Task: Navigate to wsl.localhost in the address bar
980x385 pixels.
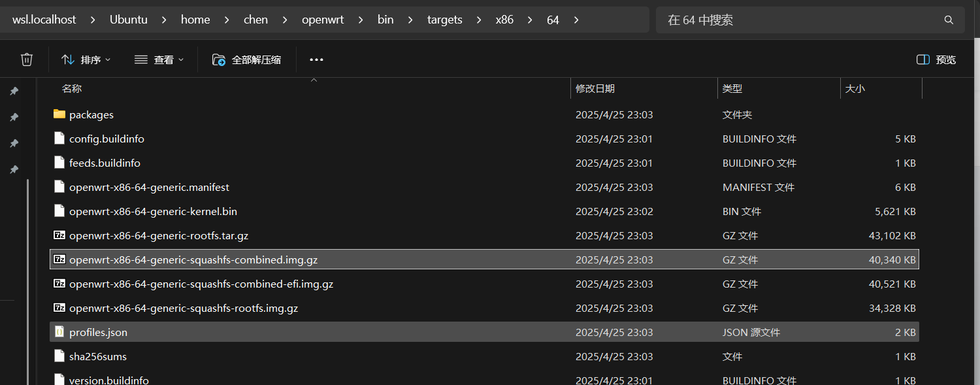Action: (x=44, y=20)
